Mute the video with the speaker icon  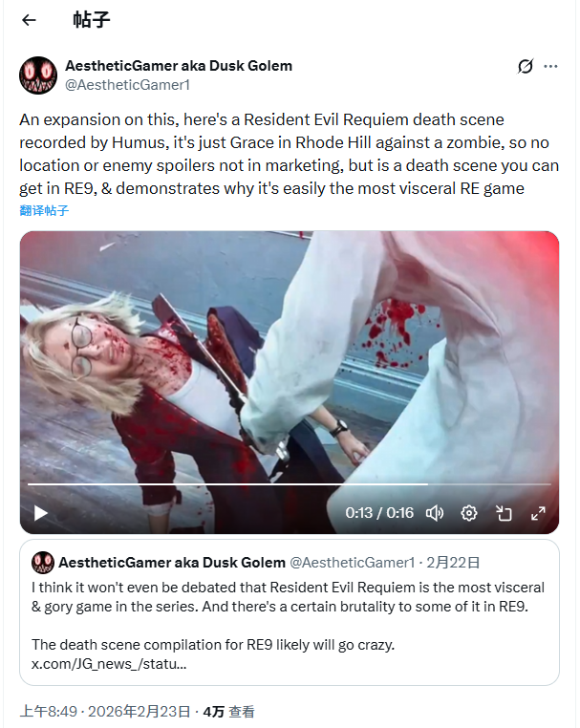[x=435, y=513]
